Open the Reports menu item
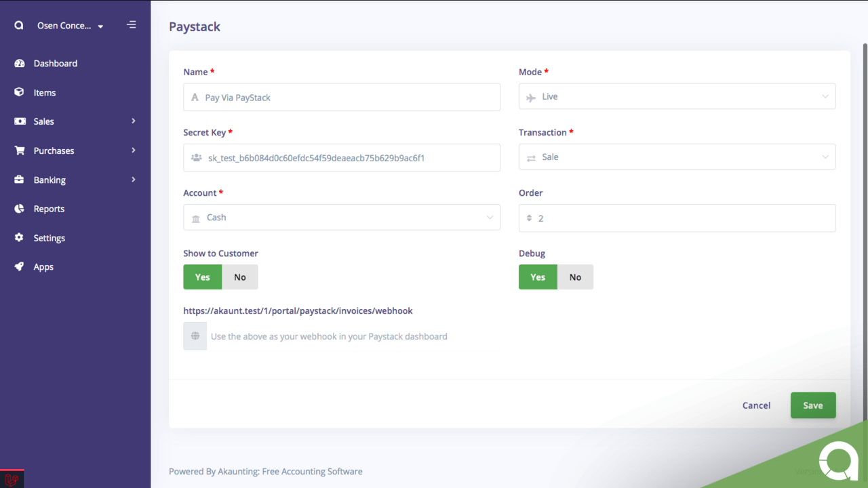 point(49,209)
